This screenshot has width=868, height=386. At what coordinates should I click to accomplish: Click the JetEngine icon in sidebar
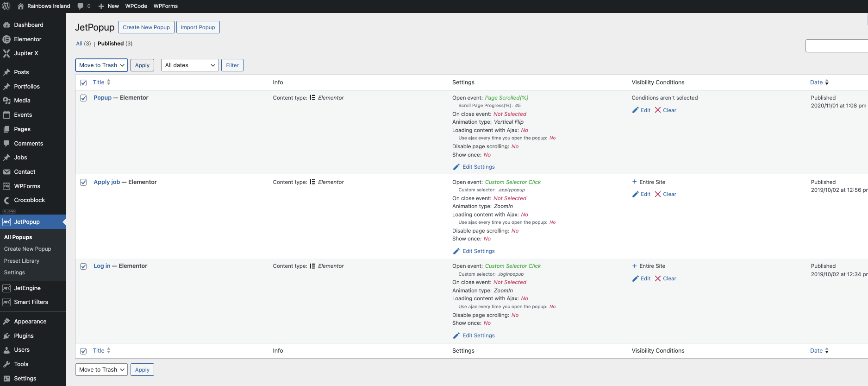(x=6, y=288)
